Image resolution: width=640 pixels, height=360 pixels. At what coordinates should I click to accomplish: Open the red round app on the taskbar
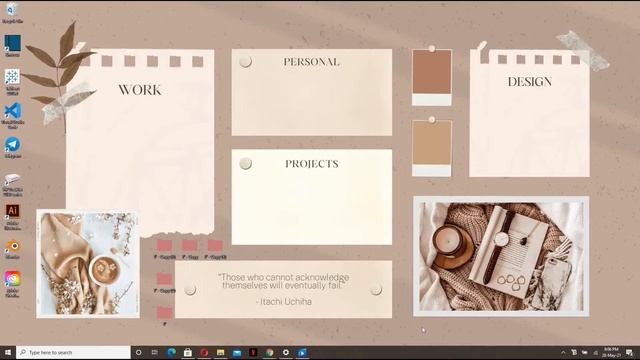pos(204,352)
